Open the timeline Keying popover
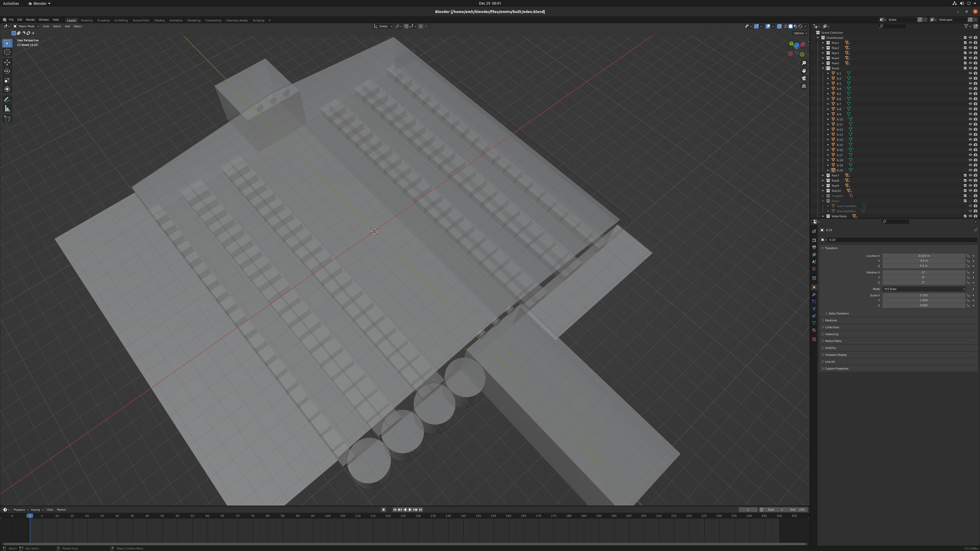The image size is (980, 551). click(x=37, y=510)
